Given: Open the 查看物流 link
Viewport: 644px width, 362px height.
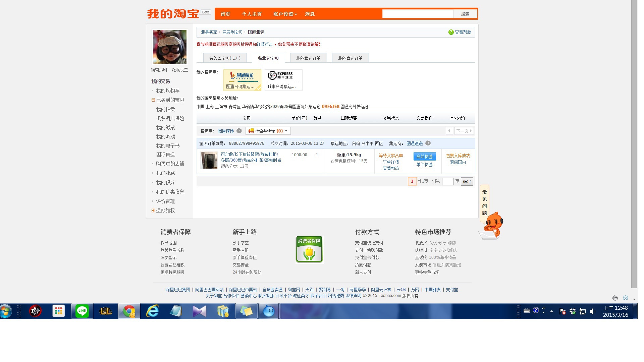Looking at the screenshot, I should click(391, 168).
